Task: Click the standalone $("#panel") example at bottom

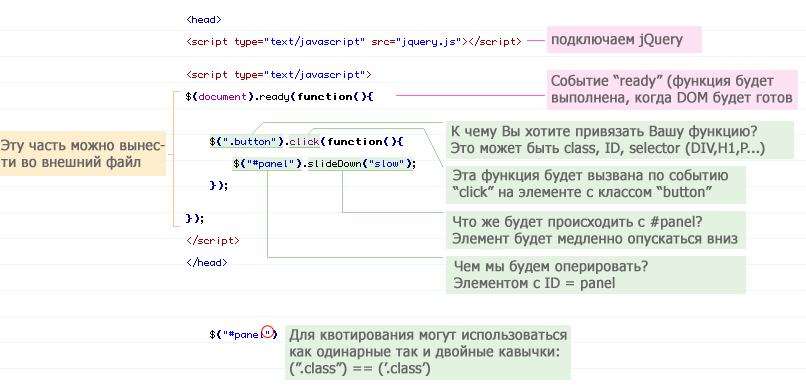Action: (x=243, y=334)
